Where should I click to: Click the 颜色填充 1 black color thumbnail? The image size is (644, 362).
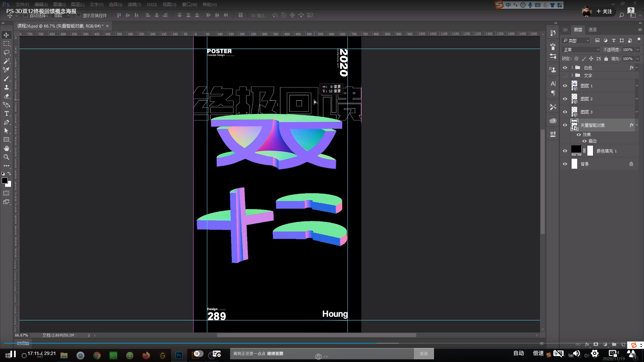(x=576, y=150)
